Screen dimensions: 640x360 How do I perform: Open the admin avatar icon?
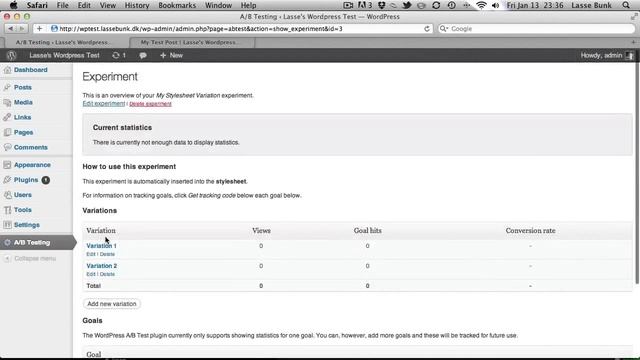629,56
